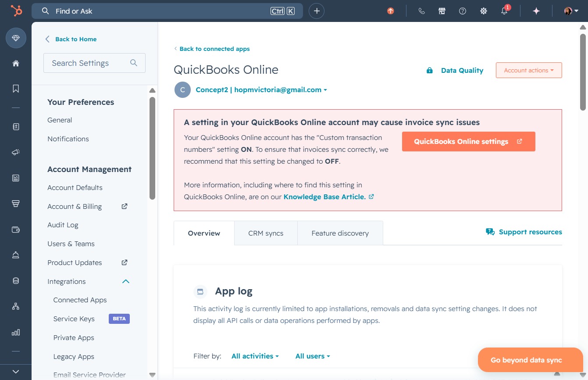Open the marketplace storefront icon
This screenshot has width=588, height=380.
(442, 11)
